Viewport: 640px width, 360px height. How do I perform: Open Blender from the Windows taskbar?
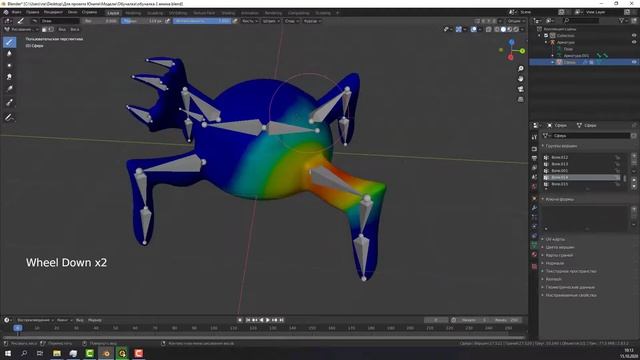[106, 353]
